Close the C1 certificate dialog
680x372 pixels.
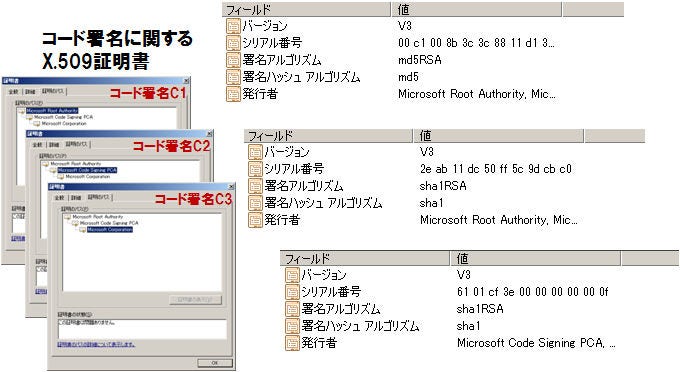point(186,81)
